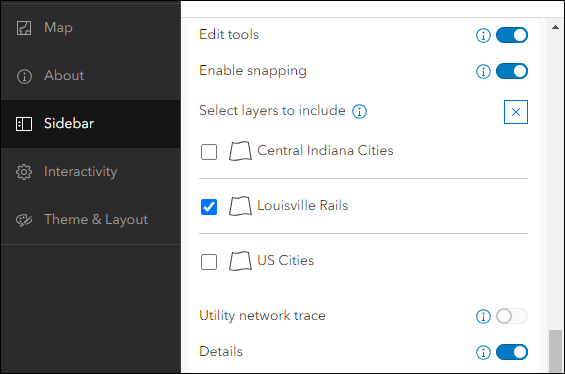Uncheck the Louisville Rails checkbox
Image resolution: width=565 pixels, height=374 pixels.
(x=209, y=207)
